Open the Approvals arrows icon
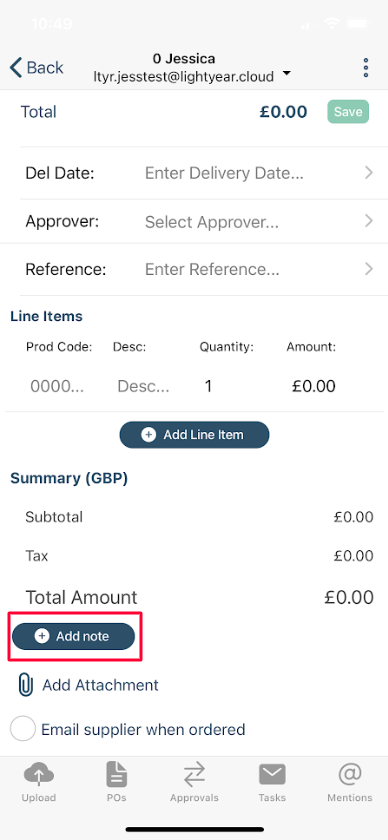Screen dimensions: 388x840 (x=194, y=775)
